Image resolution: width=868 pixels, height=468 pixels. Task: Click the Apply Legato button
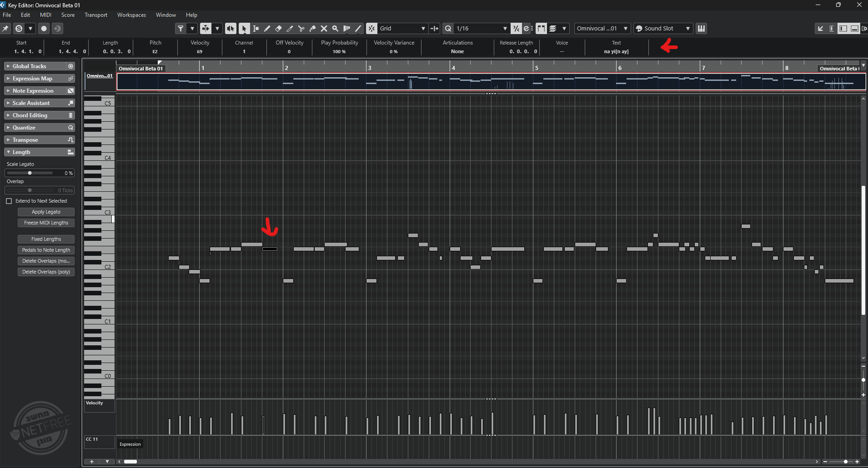(46, 212)
